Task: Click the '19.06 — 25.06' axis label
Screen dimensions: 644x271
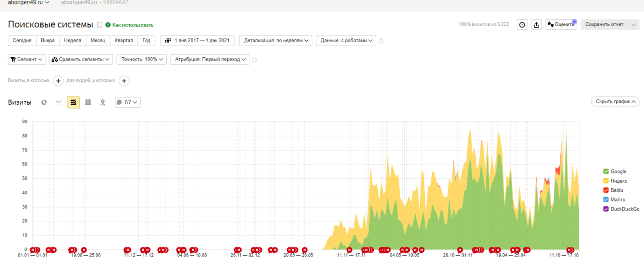Action: click(x=86, y=256)
